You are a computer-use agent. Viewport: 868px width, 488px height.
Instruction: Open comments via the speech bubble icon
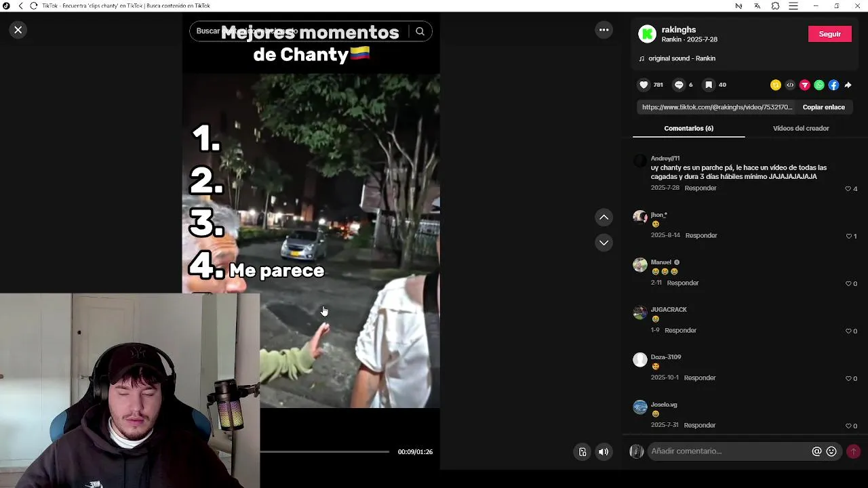click(x=679, y=85)
